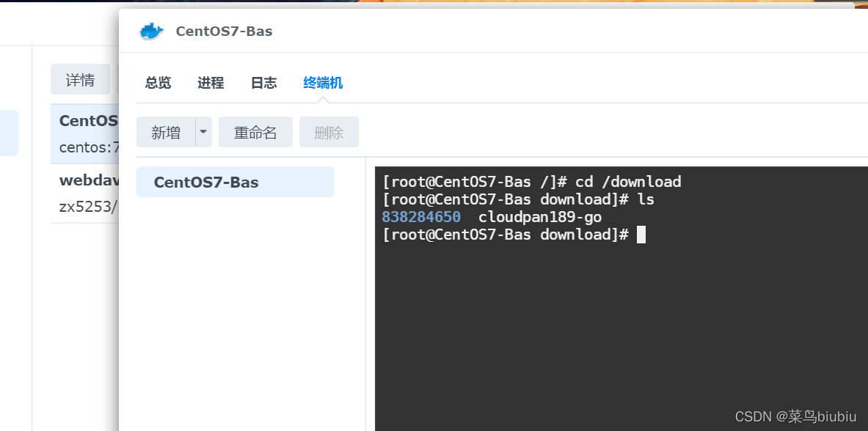Open the 进程 tab
Screen dimensions: 868x431
tap(211, 83)
